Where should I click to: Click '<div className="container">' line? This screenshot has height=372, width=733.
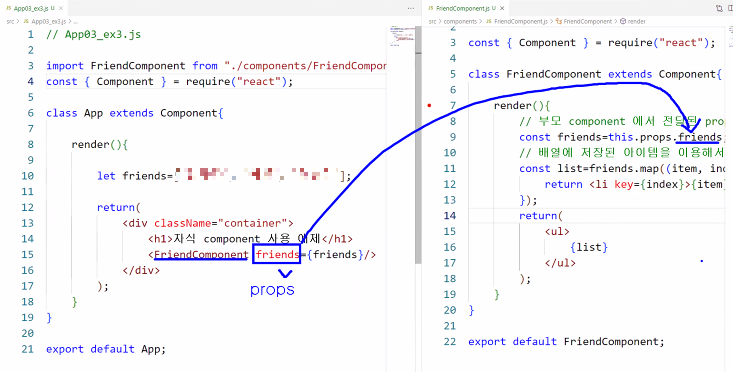(x=208, y=223)
